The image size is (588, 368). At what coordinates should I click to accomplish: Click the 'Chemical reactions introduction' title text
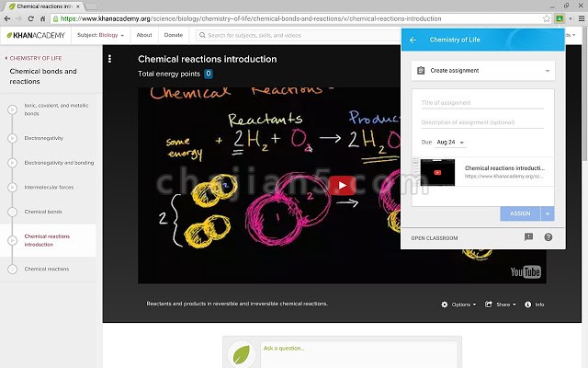(207, 59)
